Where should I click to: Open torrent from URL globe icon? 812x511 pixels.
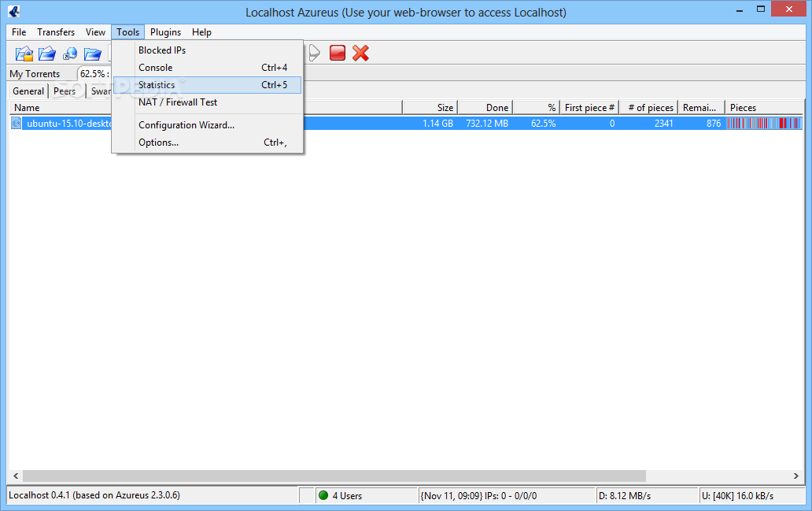pyautogui.click(x=69, y=54)
